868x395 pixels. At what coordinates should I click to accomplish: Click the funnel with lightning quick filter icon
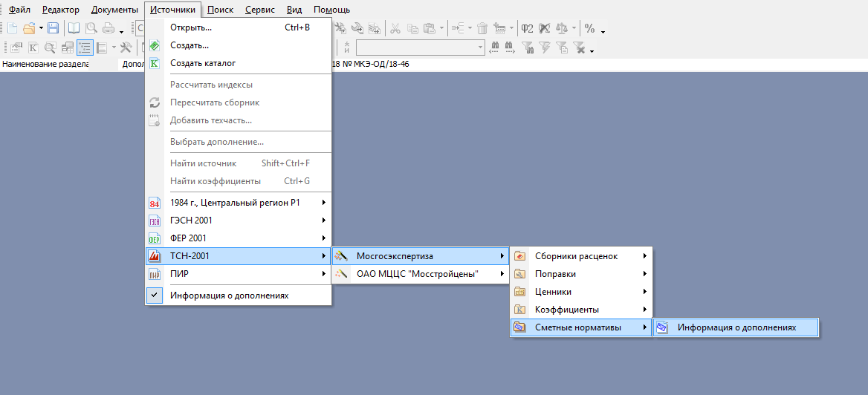545,48
